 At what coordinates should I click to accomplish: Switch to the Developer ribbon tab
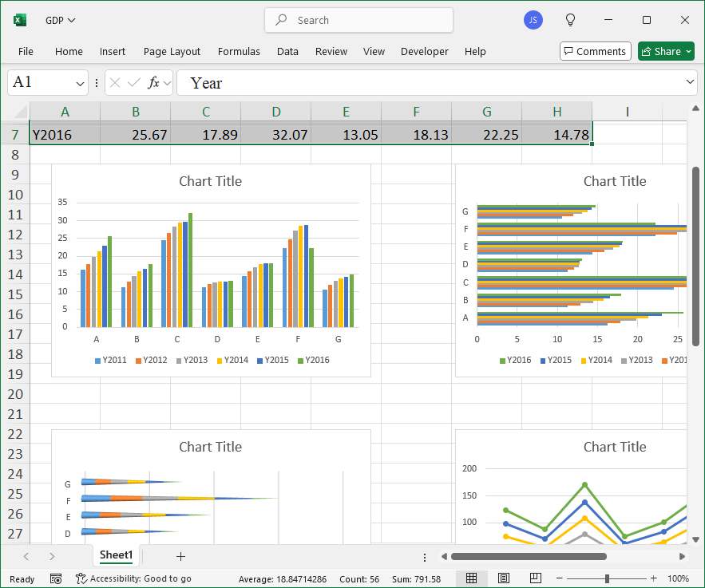point(424,51)
